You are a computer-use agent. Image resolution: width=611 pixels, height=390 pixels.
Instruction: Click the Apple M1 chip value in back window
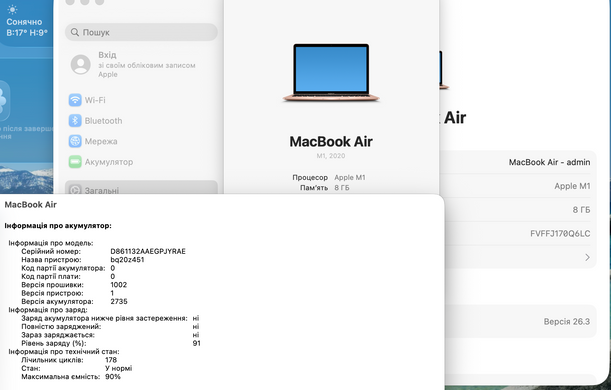point(572,186)
